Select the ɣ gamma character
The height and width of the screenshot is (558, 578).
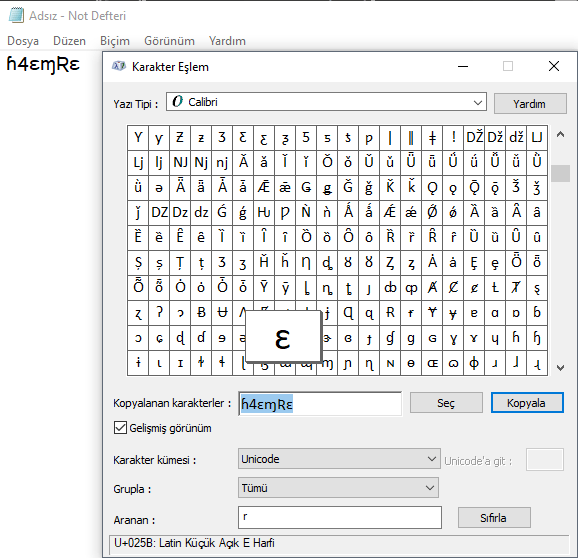click(453, 338)
